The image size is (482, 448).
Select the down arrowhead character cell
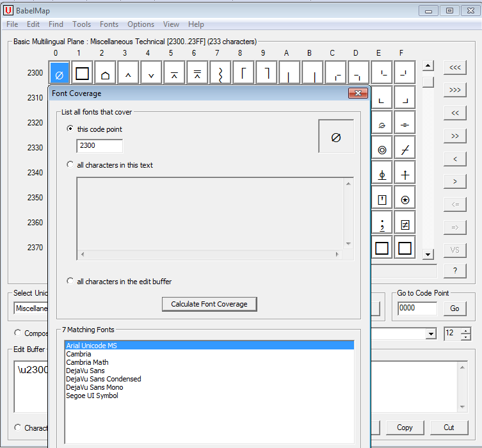151,73
